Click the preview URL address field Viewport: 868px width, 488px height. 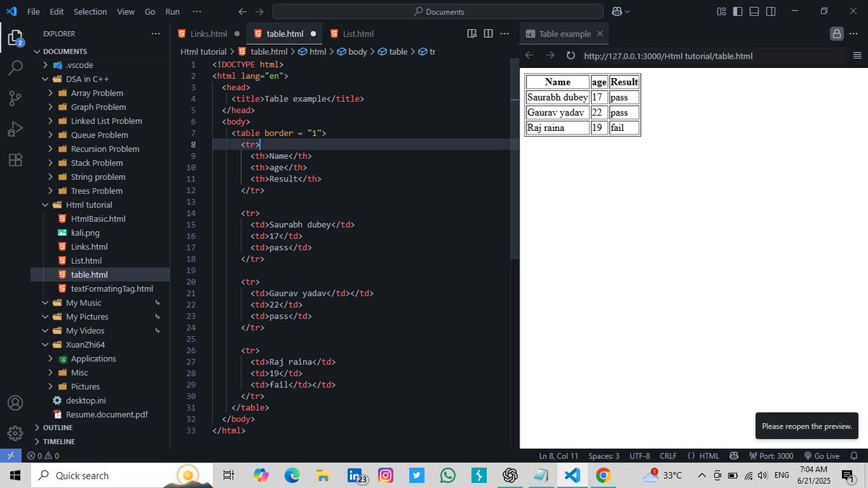point(712,56)
